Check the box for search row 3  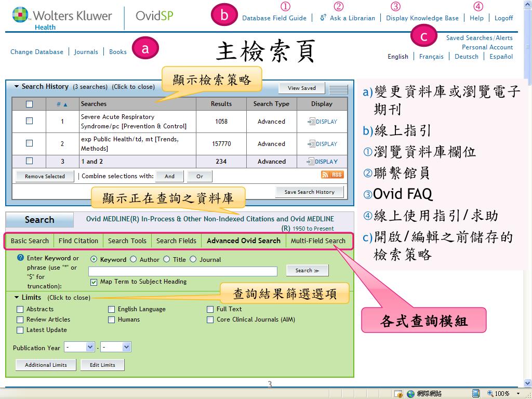coord(30,161)
